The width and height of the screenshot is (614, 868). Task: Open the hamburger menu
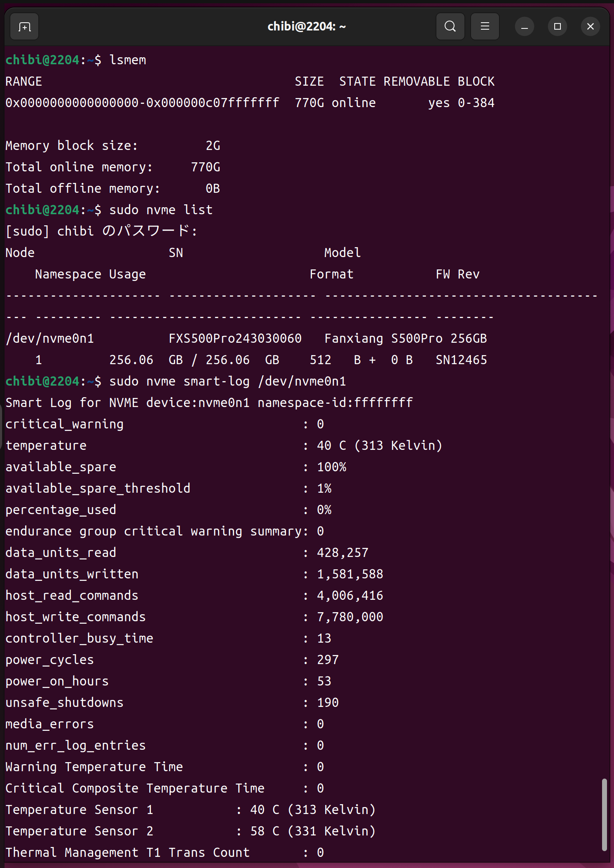pos(485,27)
